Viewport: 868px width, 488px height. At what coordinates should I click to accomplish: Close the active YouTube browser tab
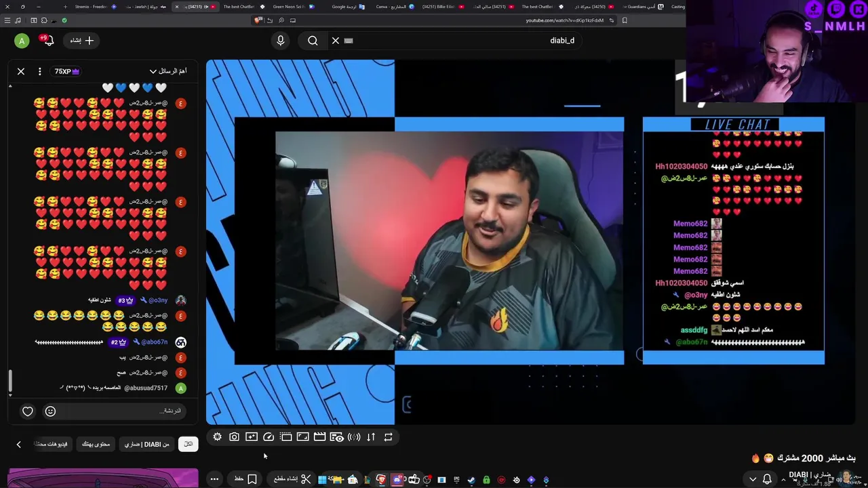coord(176,7)
